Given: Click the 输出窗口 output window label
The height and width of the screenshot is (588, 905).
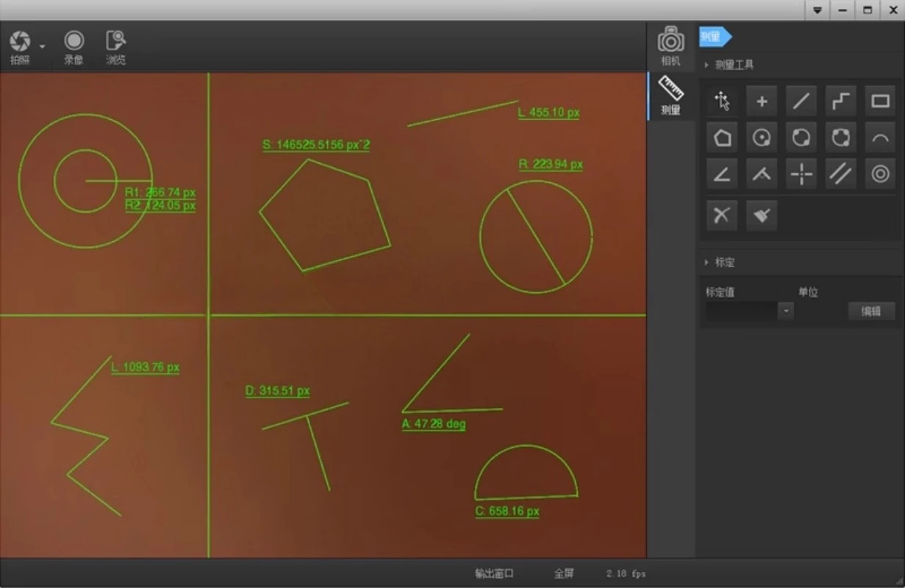Looking at the screenshot, I should click(x=494, y=573).
